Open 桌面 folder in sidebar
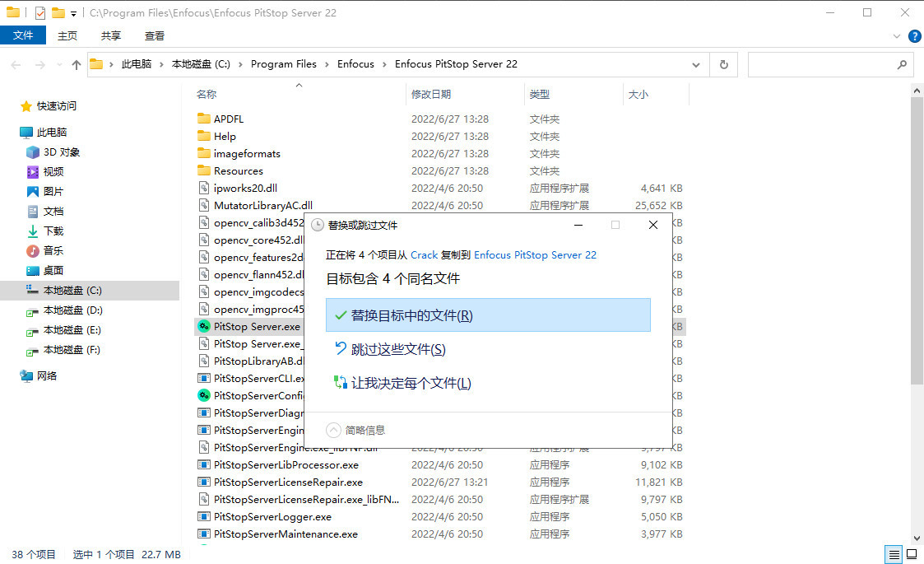The image size is (924, 564). (53, 271)
